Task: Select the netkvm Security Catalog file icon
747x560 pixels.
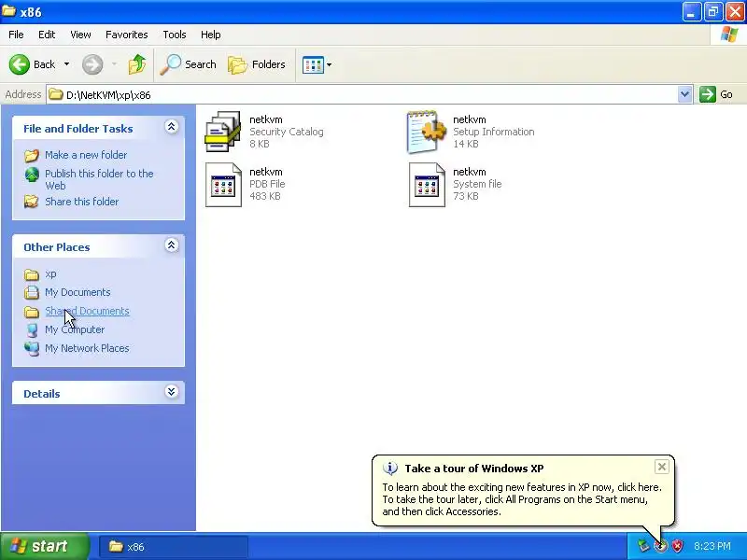Action: (x=222, y=132)
